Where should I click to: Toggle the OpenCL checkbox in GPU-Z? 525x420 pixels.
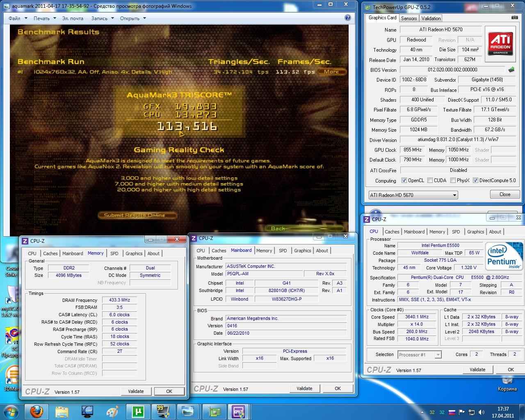click(x=404, y=180)
